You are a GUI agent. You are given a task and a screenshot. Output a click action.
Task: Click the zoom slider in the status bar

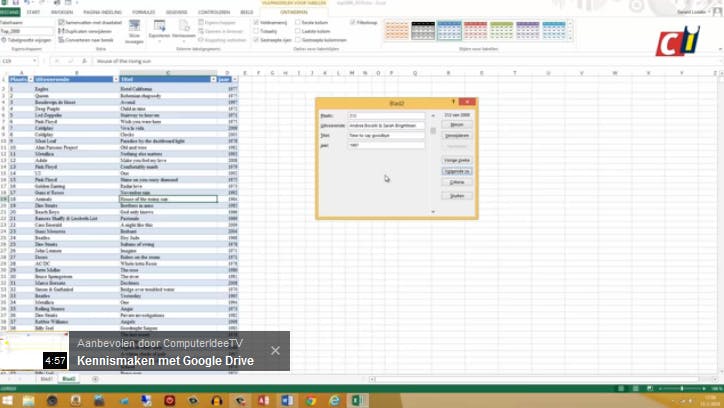click(682, 389)
